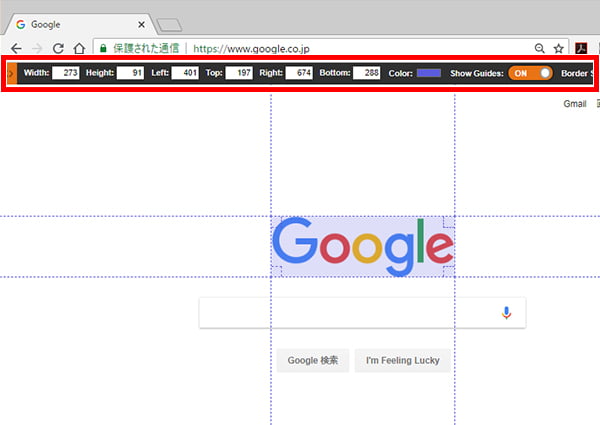Bookmark this page with the star icon
Image resolution: width=600 pixels, height=425 pixels.
click(x=559, y=47)
